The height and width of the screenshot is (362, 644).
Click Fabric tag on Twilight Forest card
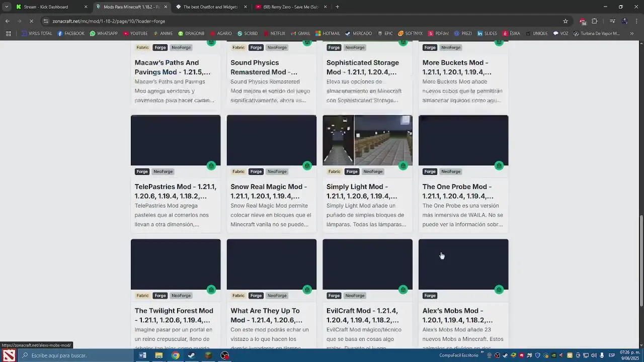coord(142,296)
